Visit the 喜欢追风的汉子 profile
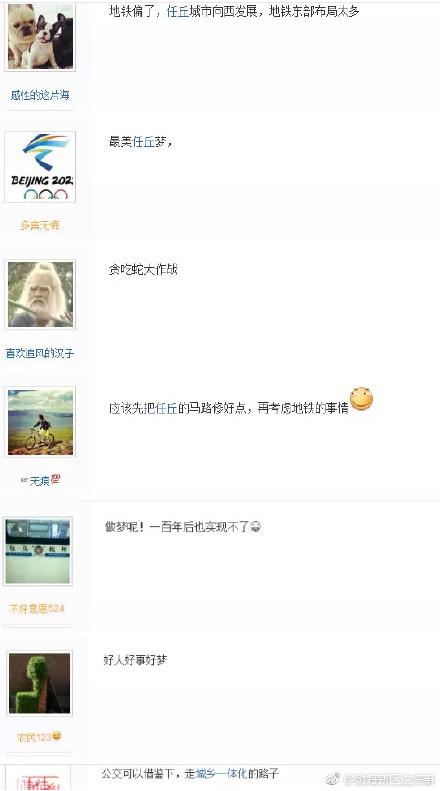This screenshot has height=791, width=440. tap(40, 353)
